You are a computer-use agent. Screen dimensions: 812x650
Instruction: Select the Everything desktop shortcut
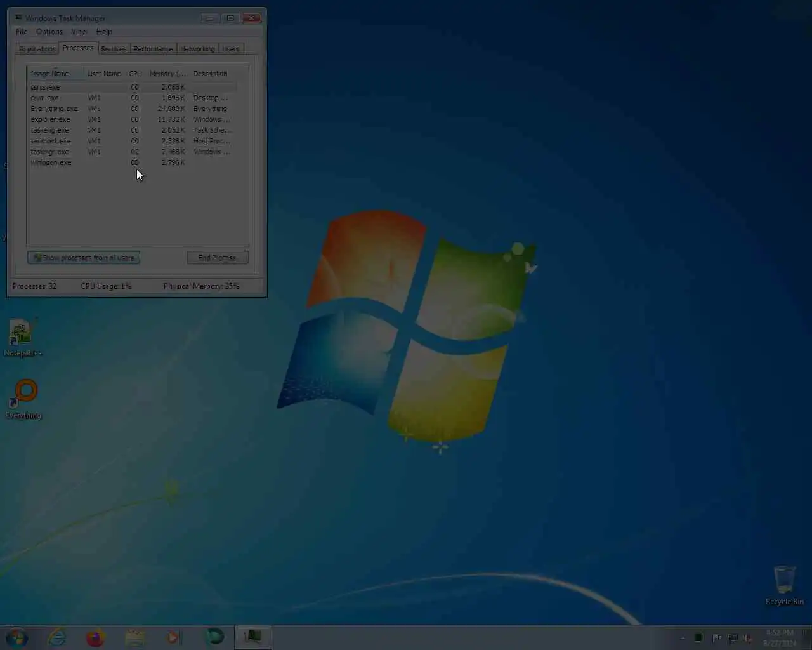(x=23, y=399)
